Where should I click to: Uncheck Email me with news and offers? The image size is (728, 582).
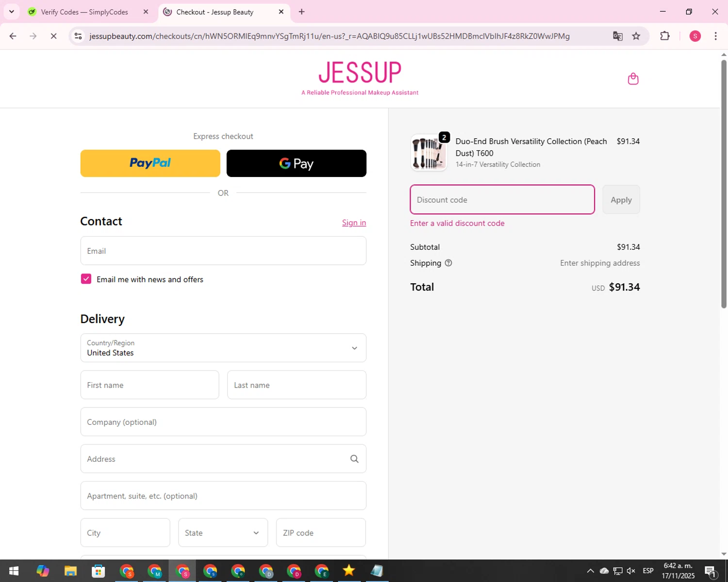(x=86, y=279)
